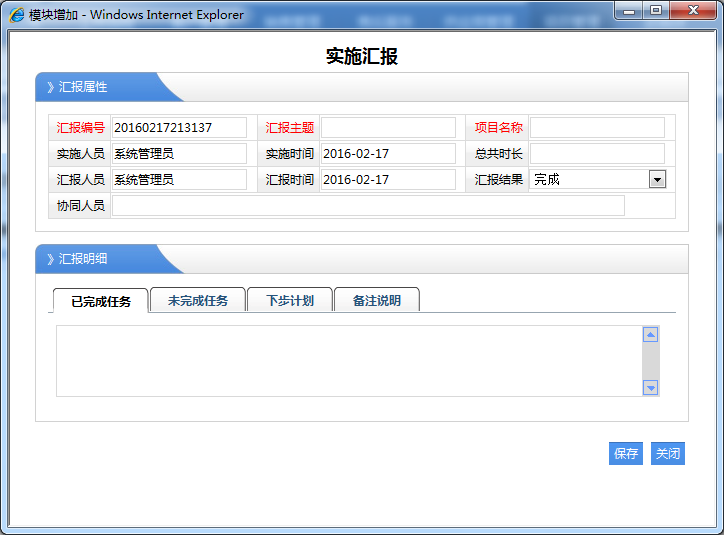Open the 汇报结果 dropdown list

pos(657,179)
